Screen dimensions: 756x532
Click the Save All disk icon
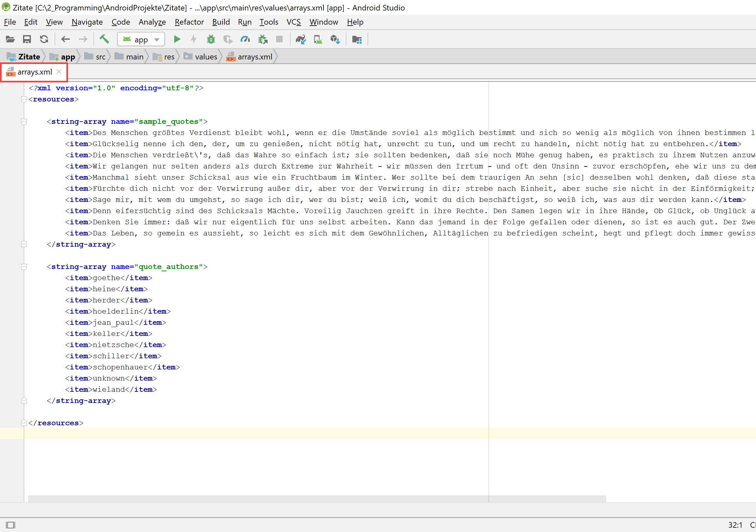[27, 39]
